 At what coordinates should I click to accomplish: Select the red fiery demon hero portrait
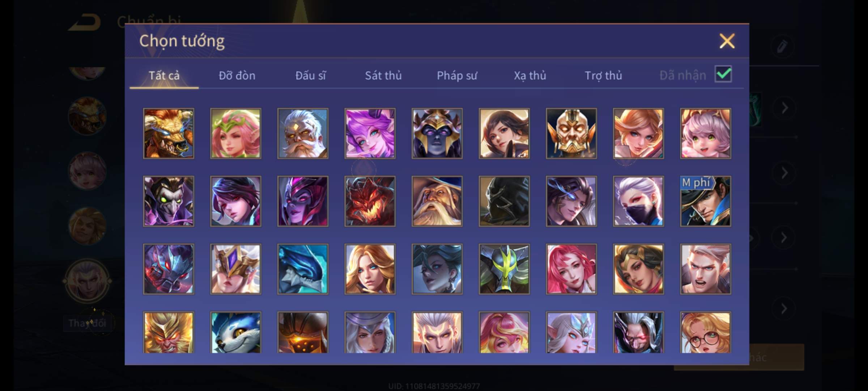point(370,201)
